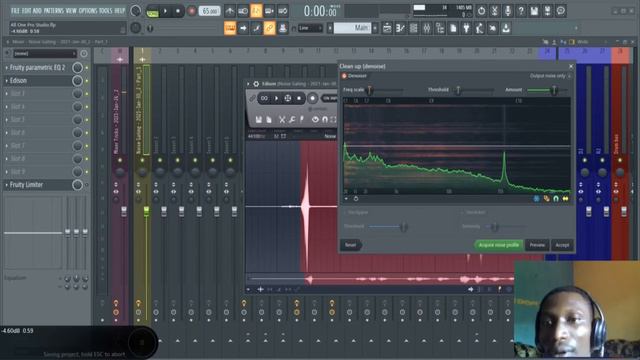Viewport: 640px width, 360px height.
Task: Click the microphone one-click recording icon
Action: 507,11
